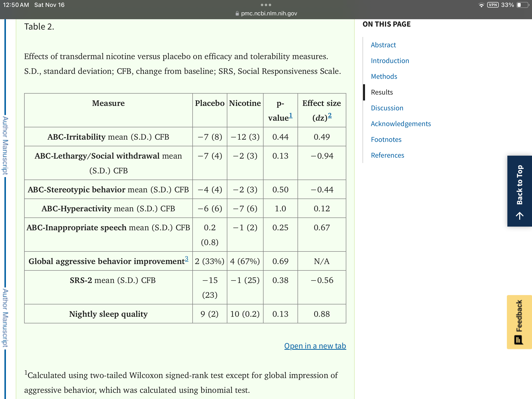Jump to the References section
Viewport: 532px width, 399px height.
tap(387, 155)
